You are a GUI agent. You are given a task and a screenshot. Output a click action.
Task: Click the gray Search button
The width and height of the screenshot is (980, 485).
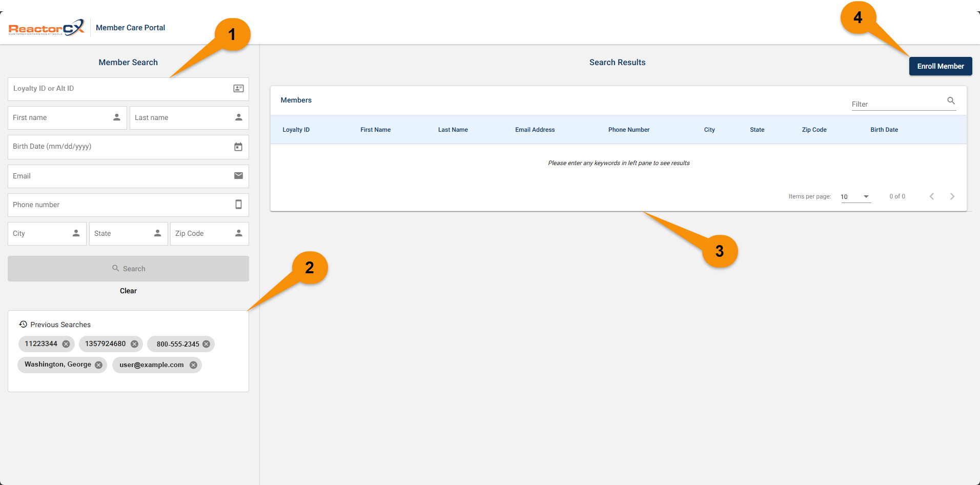pyautogui.click(x=128, y=269)
